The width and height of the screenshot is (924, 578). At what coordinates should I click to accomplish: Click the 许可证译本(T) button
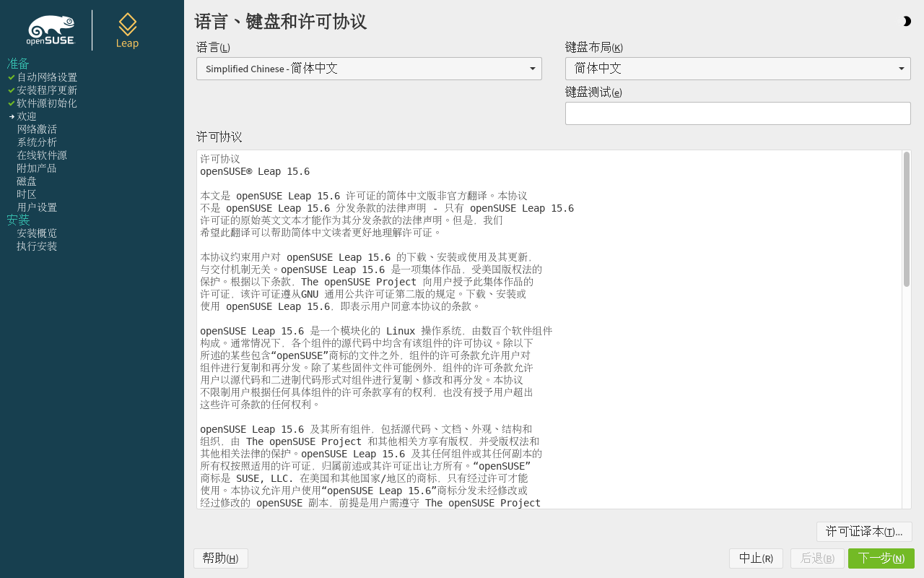click(x=864, y=531)
